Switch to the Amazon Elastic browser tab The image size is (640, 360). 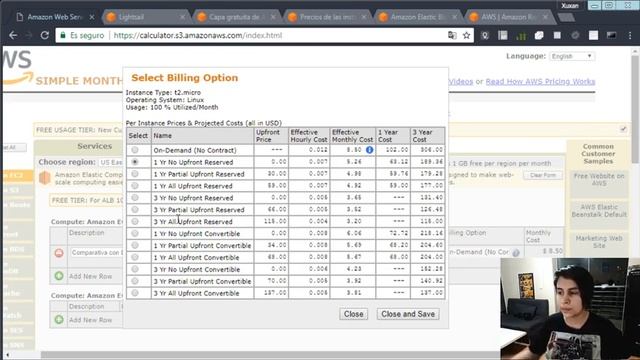pyautogui.click(x=418, y=17)
